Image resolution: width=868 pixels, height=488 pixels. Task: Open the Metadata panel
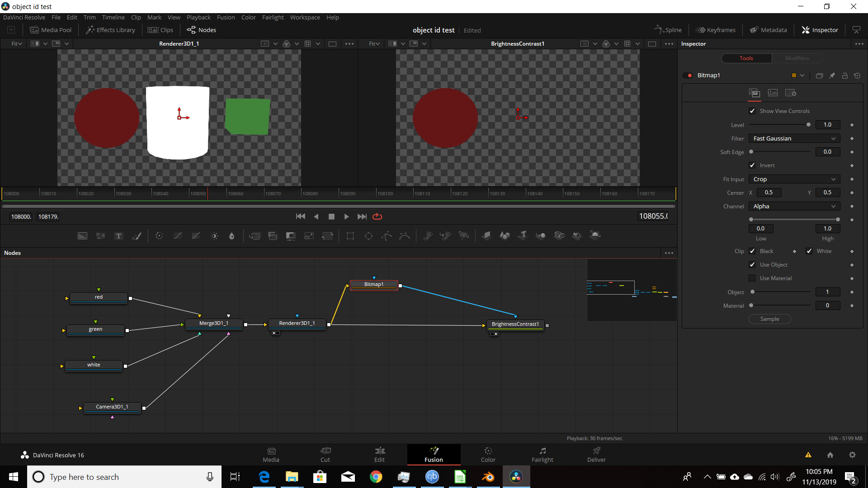click(x=769, y=30)
